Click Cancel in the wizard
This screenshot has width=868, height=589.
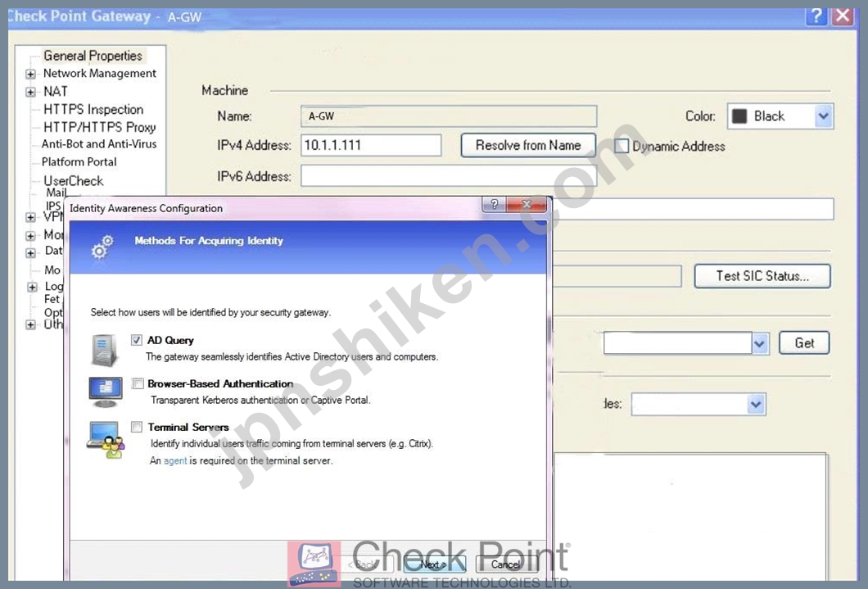click(x=506, y=564)
